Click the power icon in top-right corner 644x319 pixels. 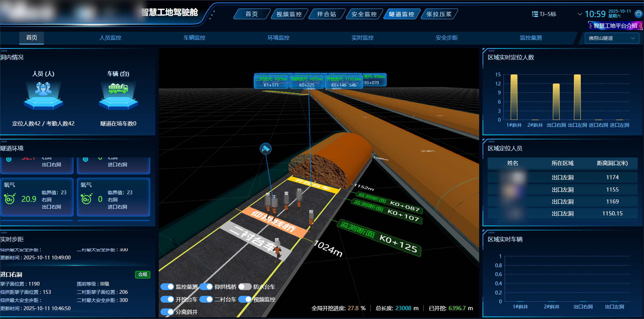[638, 14]
